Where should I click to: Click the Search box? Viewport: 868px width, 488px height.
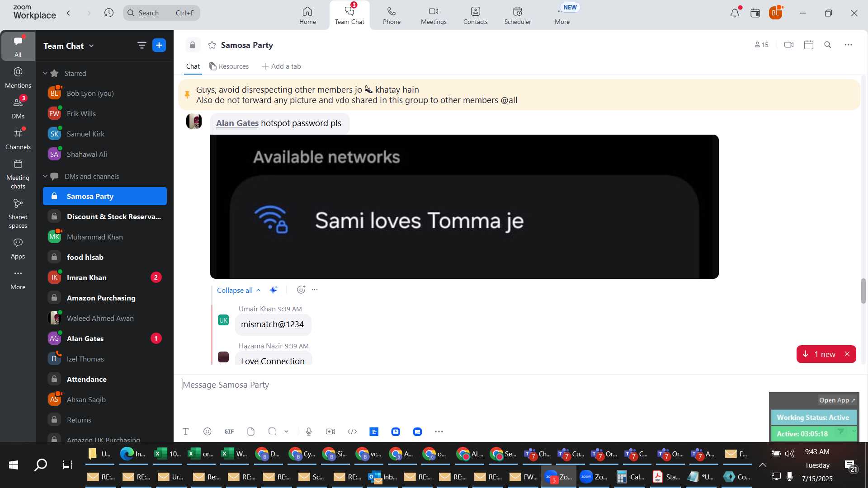161,13
